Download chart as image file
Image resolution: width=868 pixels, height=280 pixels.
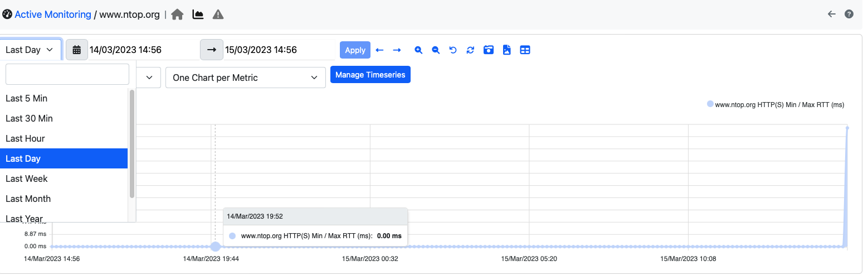click(x=506, y=50)
